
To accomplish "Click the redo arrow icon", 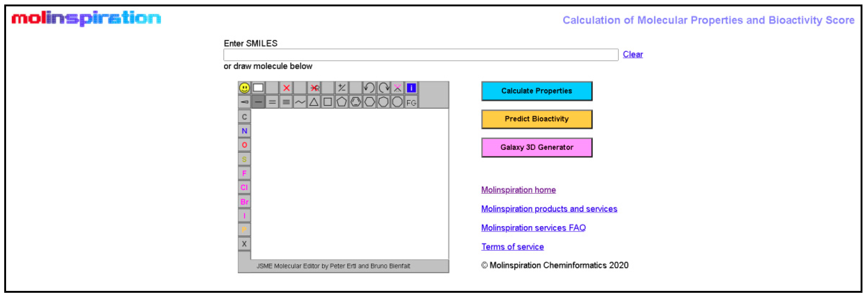I will point(383,88).
